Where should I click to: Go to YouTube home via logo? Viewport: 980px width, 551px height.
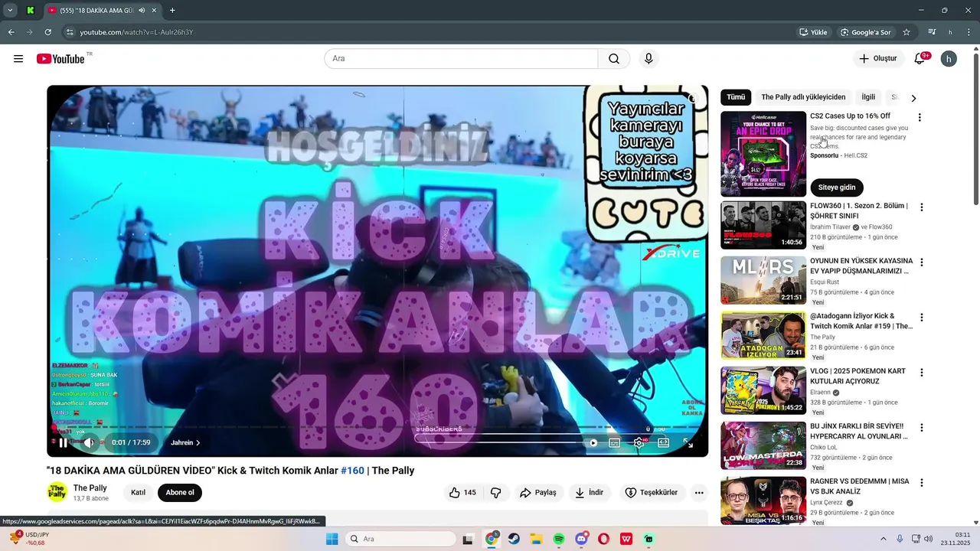click(x=60, y=59)
